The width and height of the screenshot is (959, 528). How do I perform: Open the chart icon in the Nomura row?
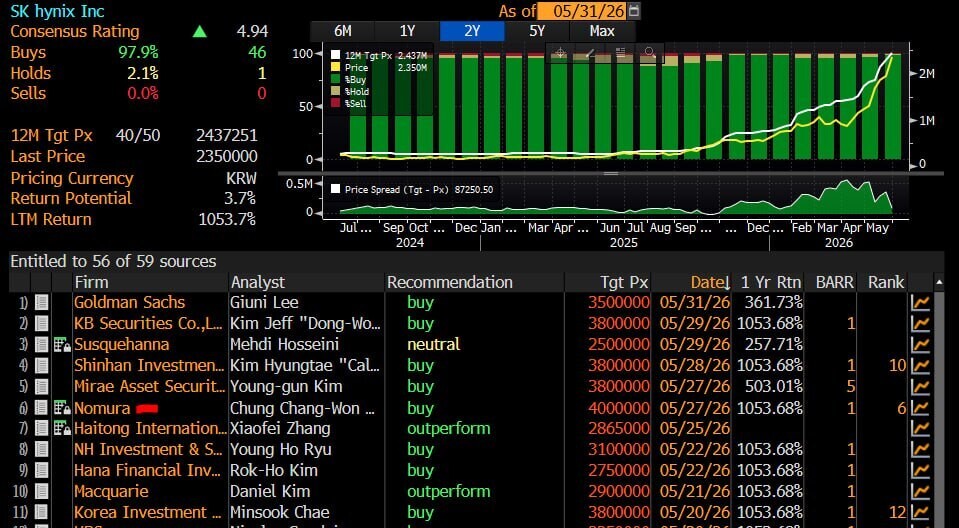coord(920,407)
